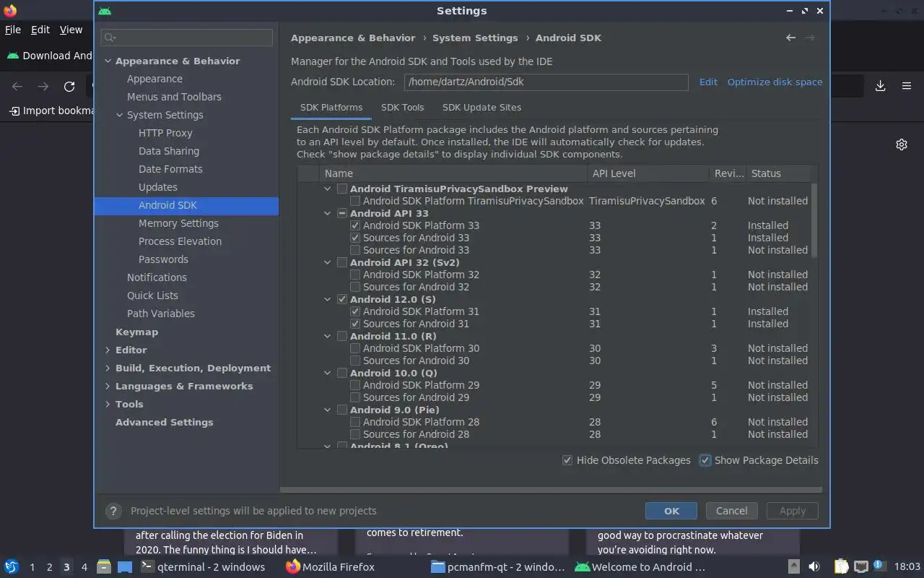Check Android SDK Platform TiramisuPrivacySandbox

point(355,201)
